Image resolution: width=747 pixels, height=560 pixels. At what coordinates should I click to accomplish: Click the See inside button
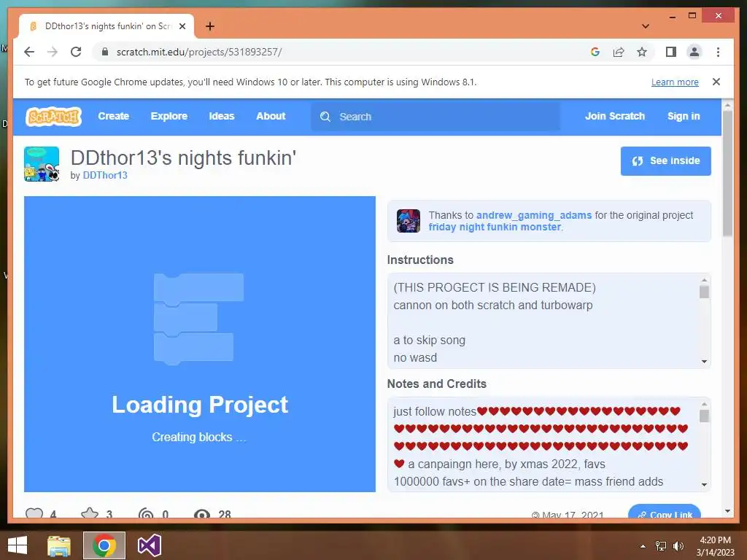(x=665, y=161)
